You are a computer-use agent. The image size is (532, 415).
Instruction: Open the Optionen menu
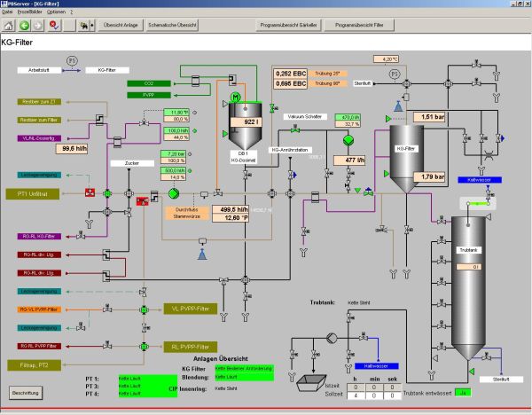(56, 13)
